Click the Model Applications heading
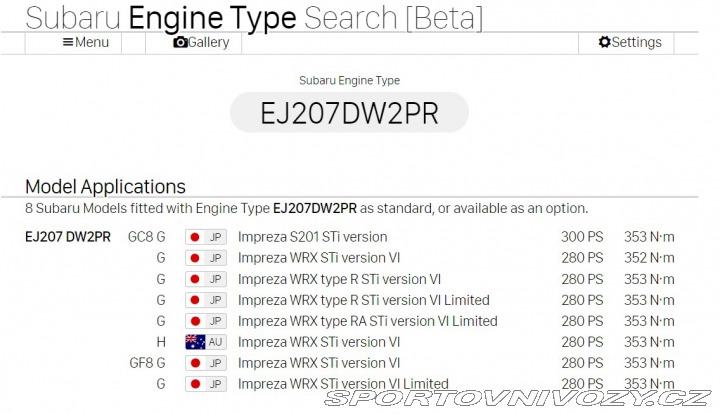720x414 pixels. pyautogui.click(x=105, y=187)
